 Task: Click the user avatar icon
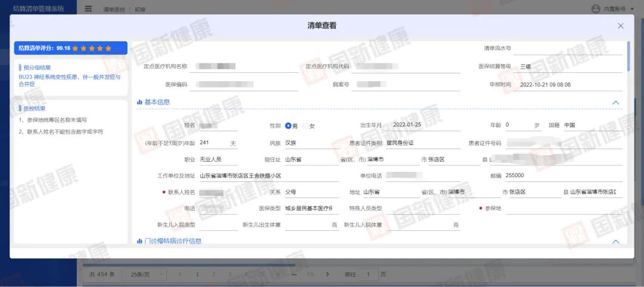[x=595, y=9]
